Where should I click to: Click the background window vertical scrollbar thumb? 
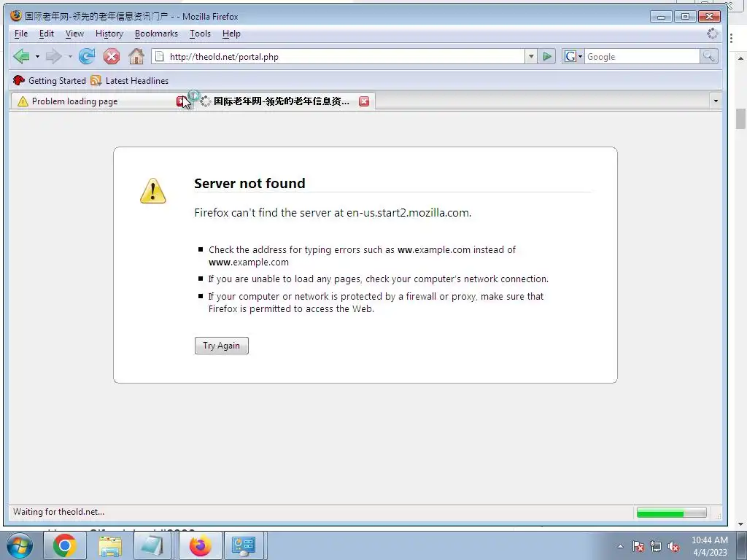[740, 119]
